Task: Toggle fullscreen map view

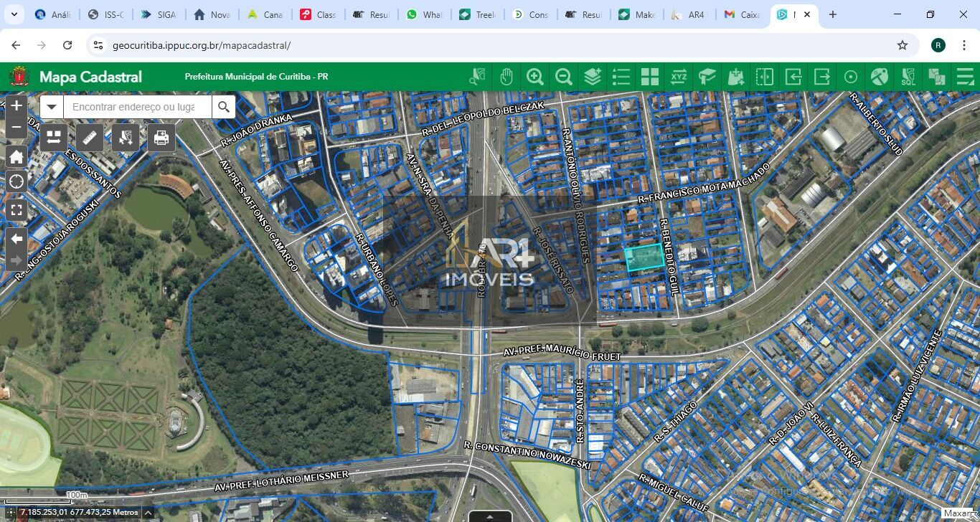Action: tap(17, 210)
